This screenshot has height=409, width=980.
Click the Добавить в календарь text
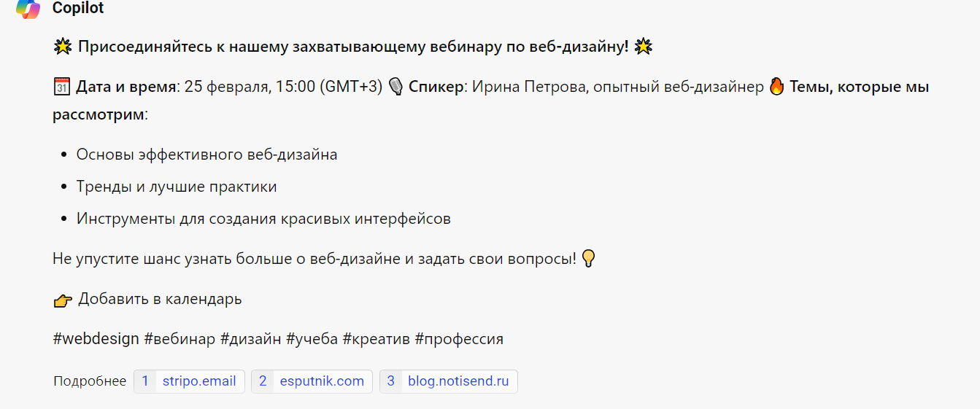pos(160,299)
